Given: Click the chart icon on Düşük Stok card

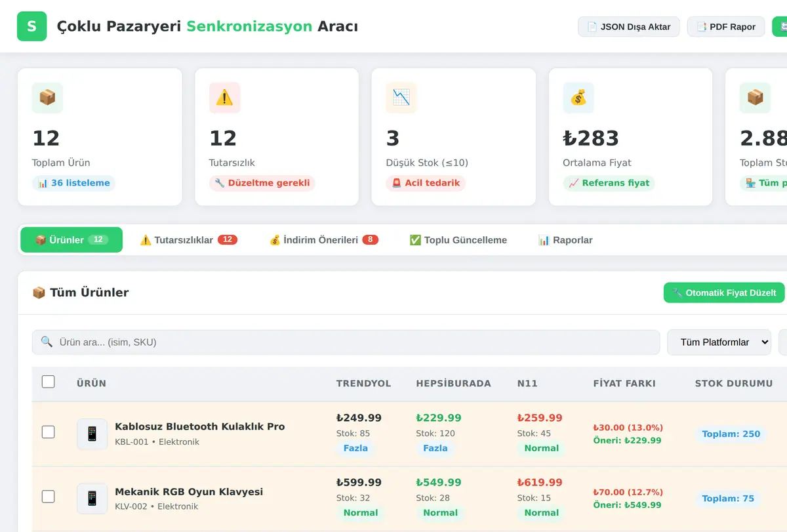Looking at the screenshot, I should point(401,98).
